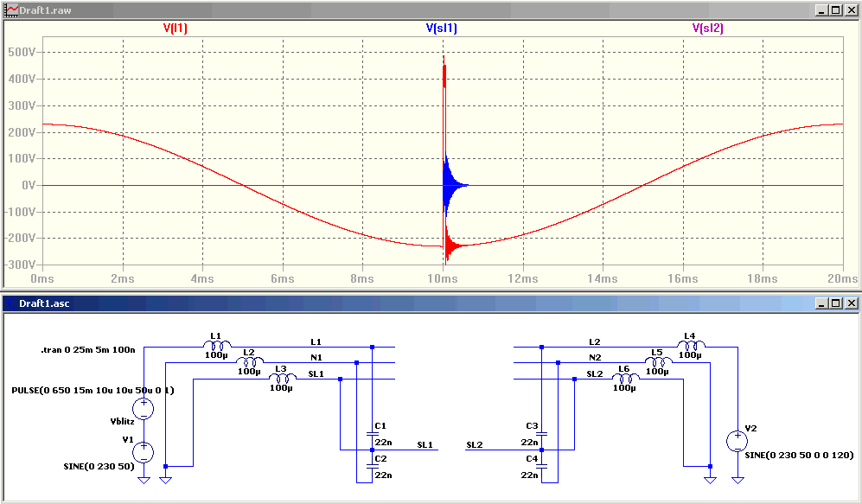Viewport: 862px width, 504px height.
Task: Select the Vblitz voltage source symbol
Action: (144, 408)
